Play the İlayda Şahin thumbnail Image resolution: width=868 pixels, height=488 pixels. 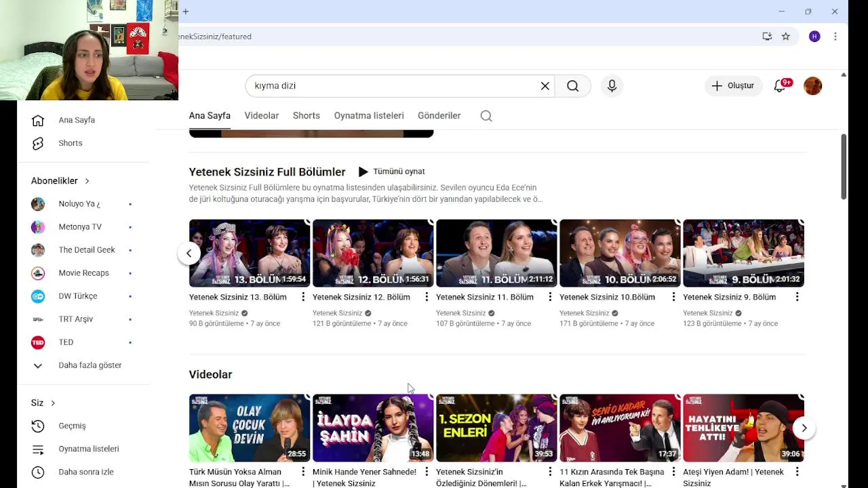coord(373,428)
